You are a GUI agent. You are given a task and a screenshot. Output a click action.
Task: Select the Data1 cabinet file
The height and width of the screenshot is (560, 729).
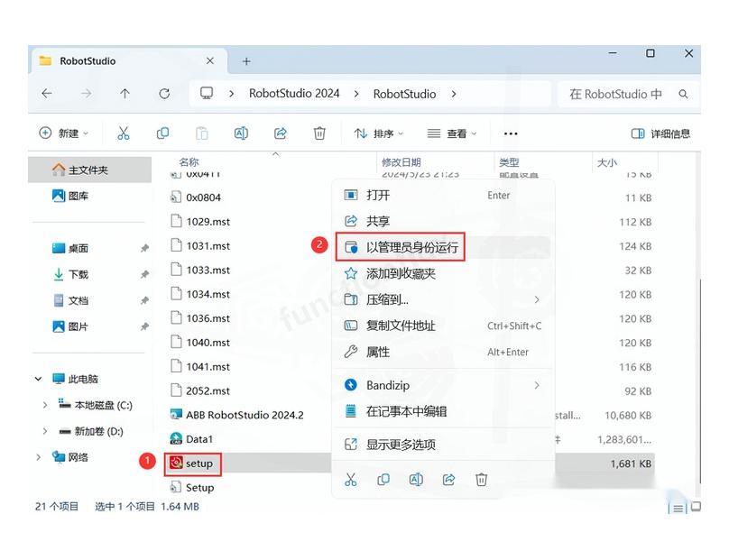click(x=191, y=438)
